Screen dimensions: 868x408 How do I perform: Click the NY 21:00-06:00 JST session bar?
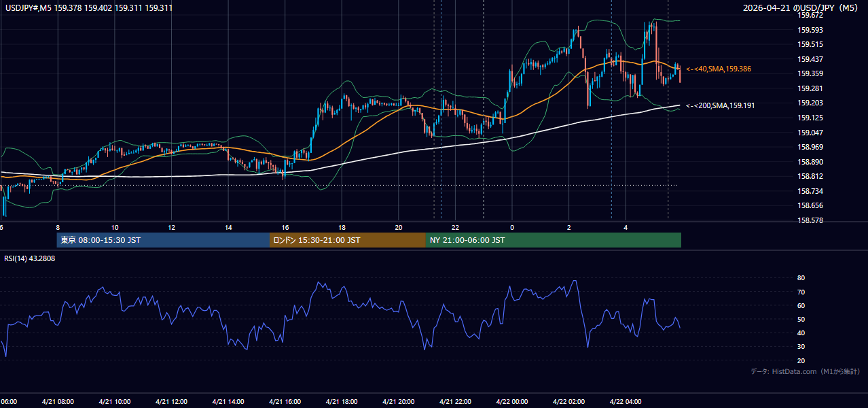[x=554, y=240]
